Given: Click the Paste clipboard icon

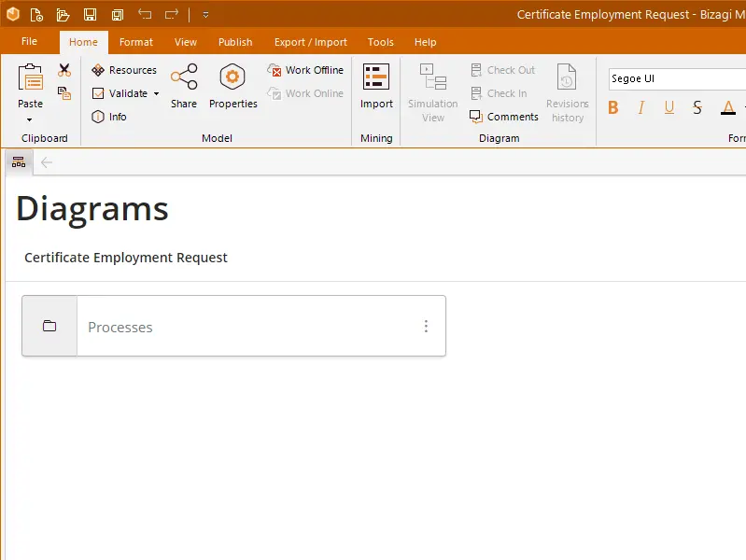Looking at the screenshot, I should coord(30,77).
